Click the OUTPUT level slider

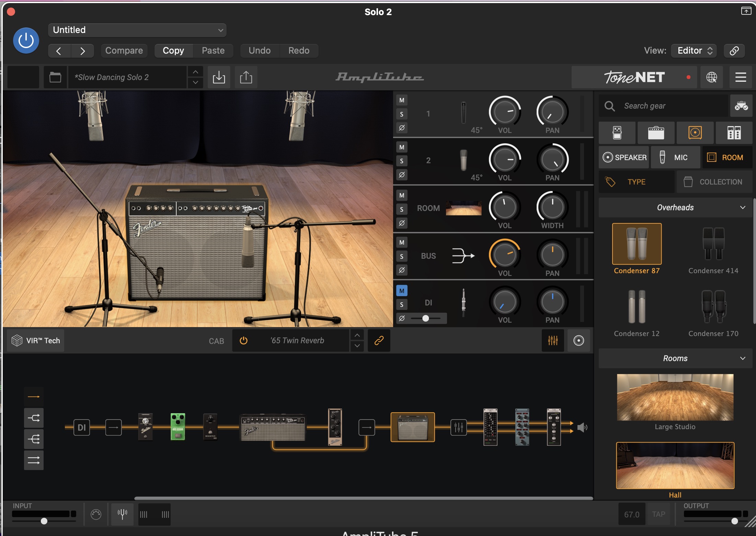[x=716, y=521]
